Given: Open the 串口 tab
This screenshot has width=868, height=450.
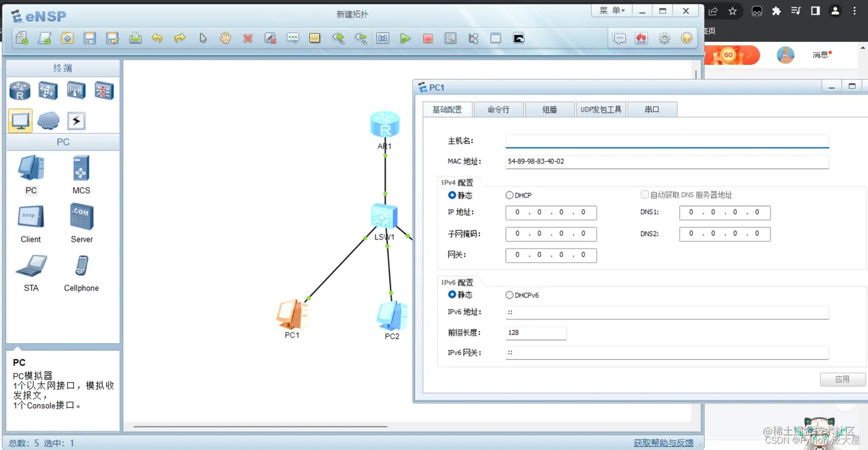Looking at the screenshot, I should (x=652, y=109).
